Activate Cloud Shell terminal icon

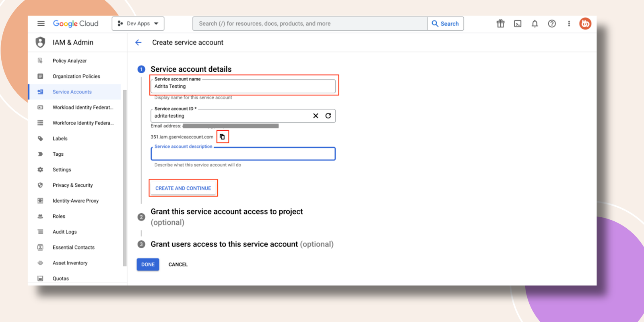coord(518,24)
